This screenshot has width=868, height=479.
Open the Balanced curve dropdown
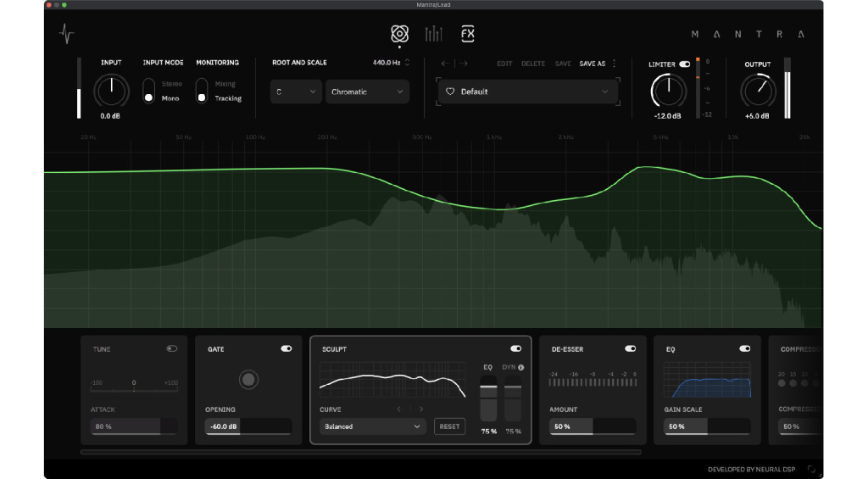372,426
